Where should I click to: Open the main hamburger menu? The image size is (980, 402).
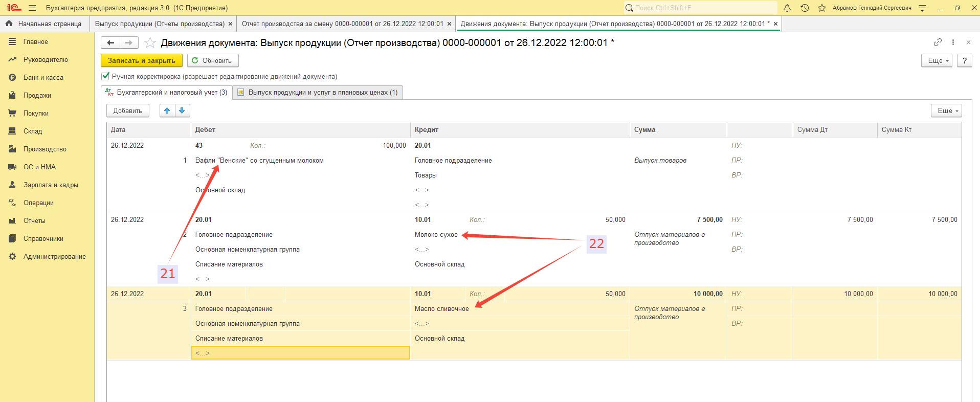[x=32, y=8]
